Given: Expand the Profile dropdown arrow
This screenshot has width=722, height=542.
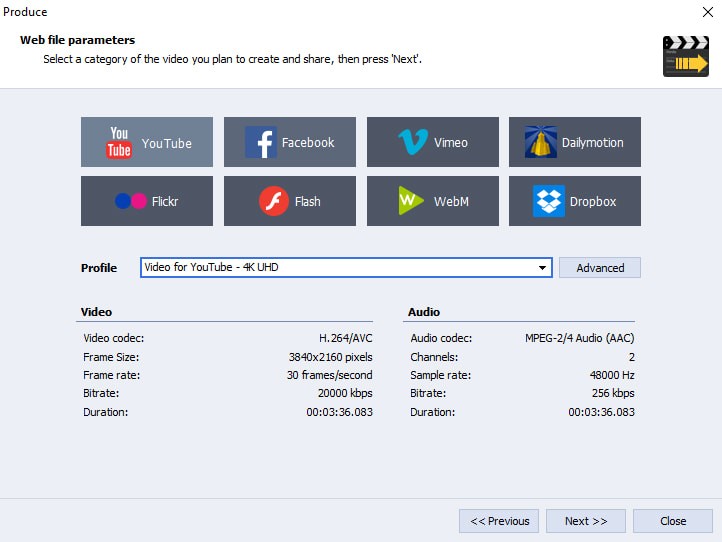Looking at the screenshot, I should [542, 268].
